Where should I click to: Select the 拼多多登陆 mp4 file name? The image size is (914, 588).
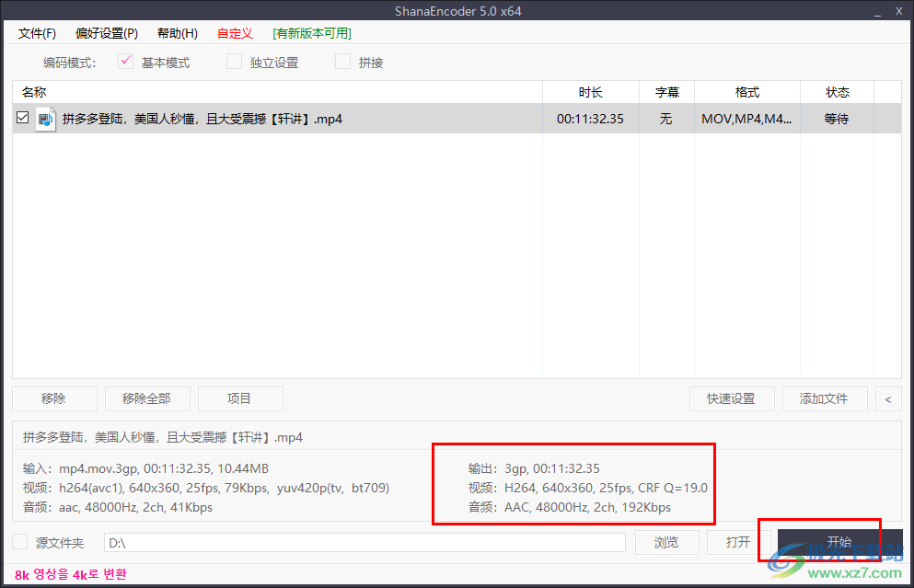coord(202,119)
